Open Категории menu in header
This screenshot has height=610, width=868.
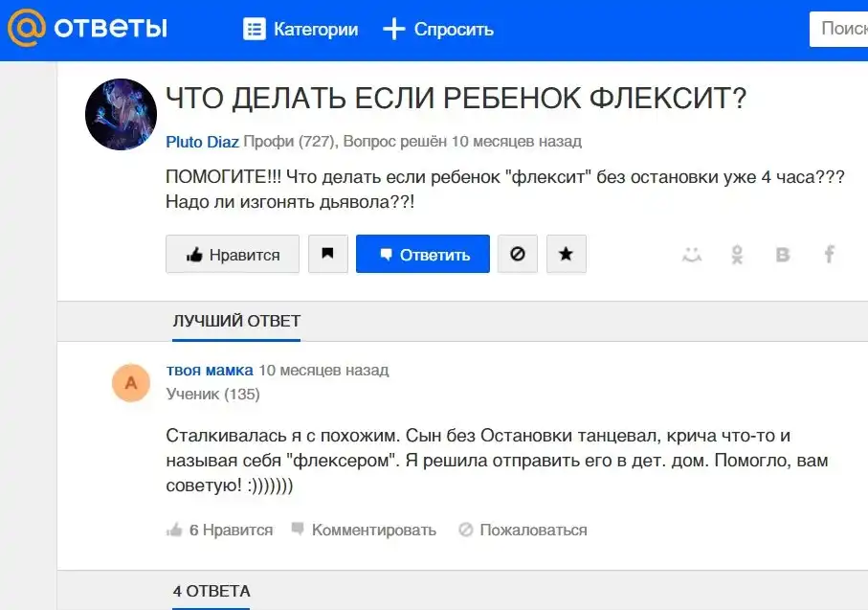(300, 30)
